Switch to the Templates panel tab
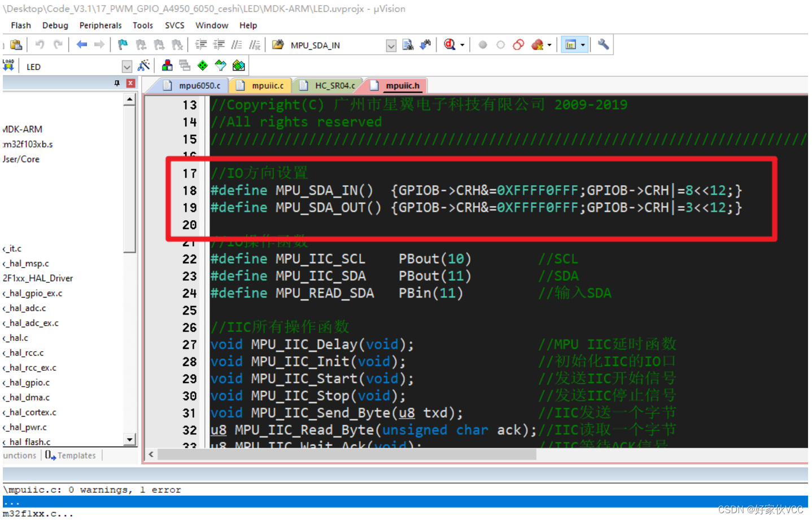Screen dimensions: 812x520 click(x=71, y=455)
